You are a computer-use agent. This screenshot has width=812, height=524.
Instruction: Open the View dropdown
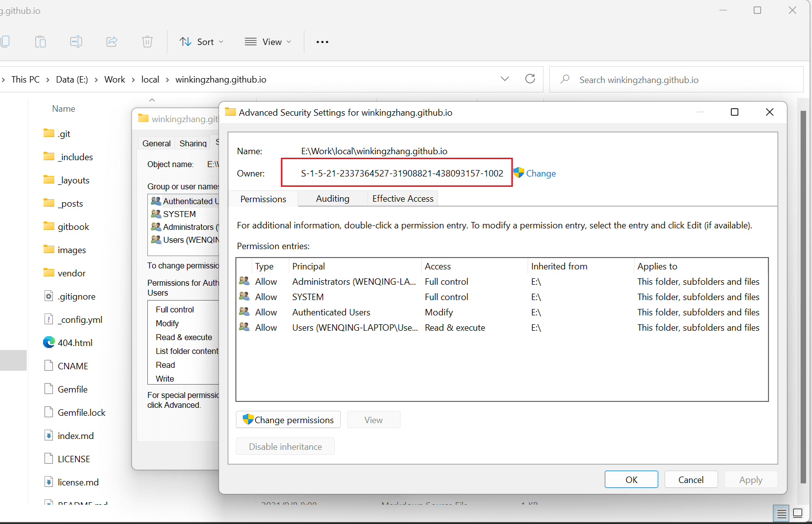pos(268,42)
